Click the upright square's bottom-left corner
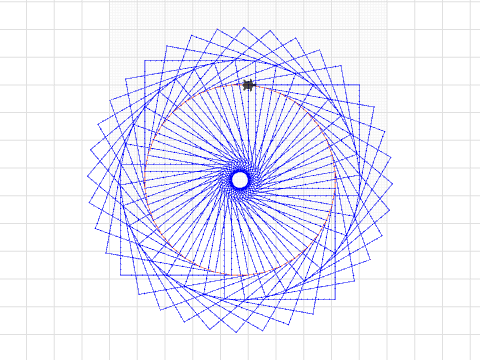 [x=121, y=275]
